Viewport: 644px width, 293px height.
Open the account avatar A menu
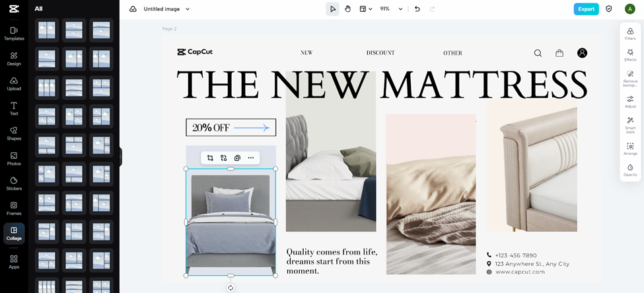[x=629, y=9]
